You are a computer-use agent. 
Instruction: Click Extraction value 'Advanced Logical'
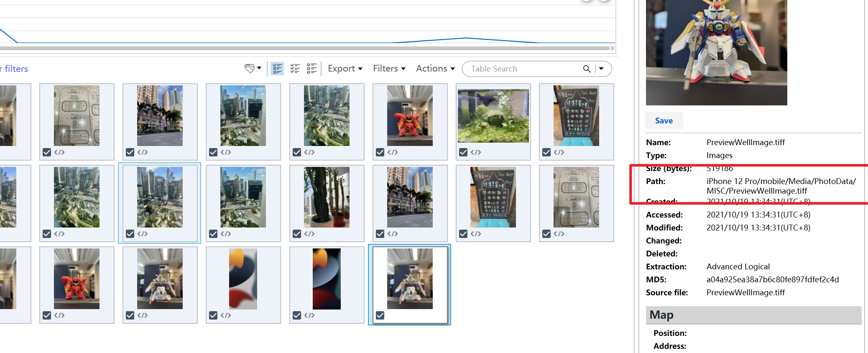click(x=738, y=266)
